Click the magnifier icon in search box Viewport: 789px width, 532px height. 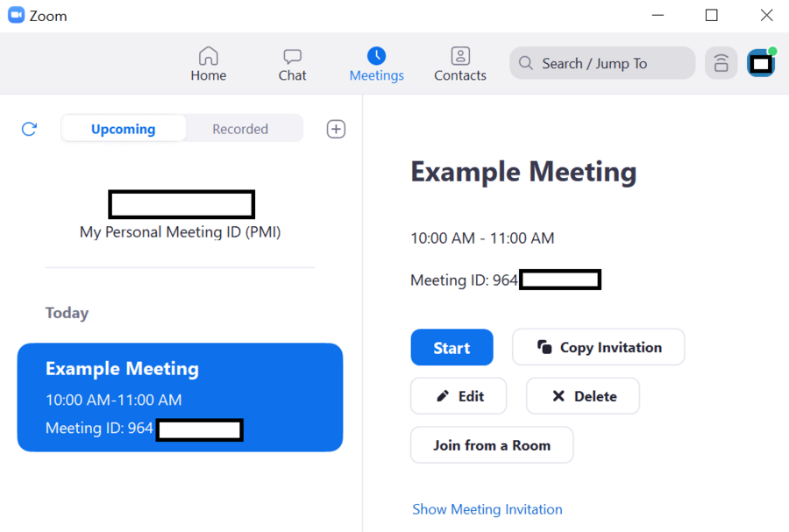click(x=525, y=63)
